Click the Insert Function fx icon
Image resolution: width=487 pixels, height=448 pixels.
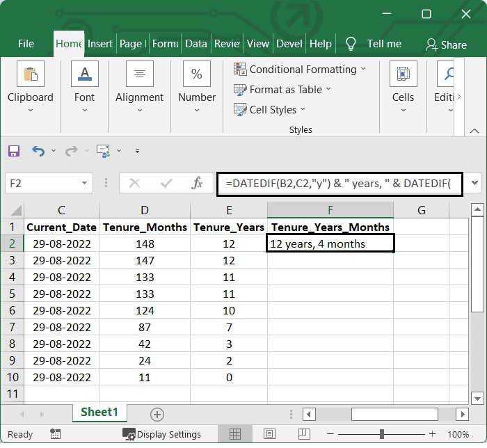point(197,184)
